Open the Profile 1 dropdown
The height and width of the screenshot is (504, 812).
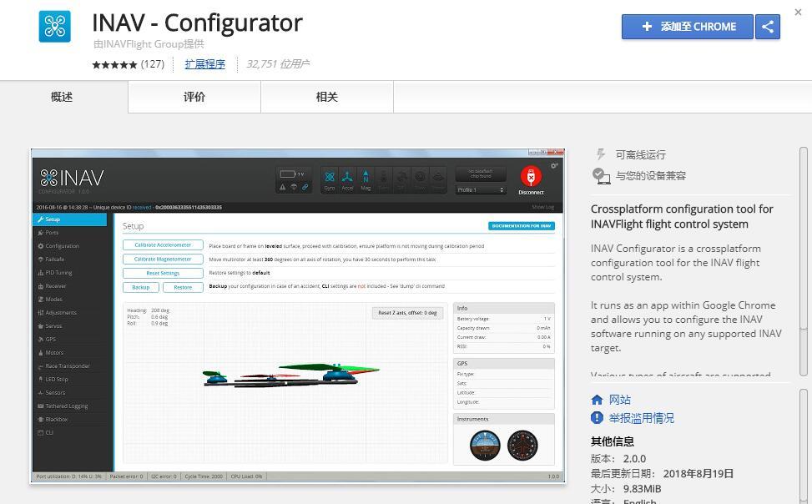(x=481, y=189)
